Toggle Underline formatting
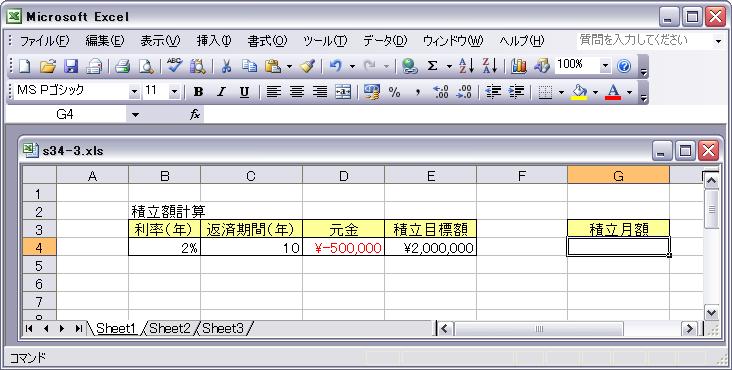The width and height of the screenshot is (732, 370). pos(244,92)
